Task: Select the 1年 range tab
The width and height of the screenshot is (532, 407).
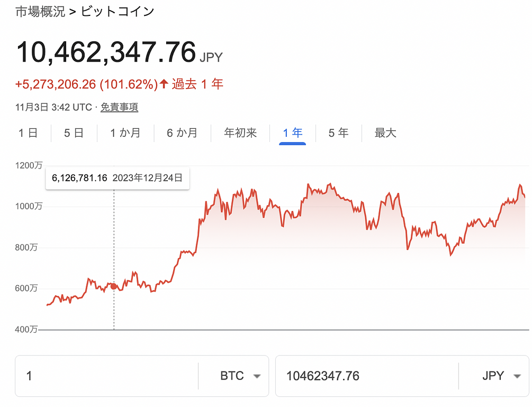Action: pyautogui.click(x=293, y=133)
